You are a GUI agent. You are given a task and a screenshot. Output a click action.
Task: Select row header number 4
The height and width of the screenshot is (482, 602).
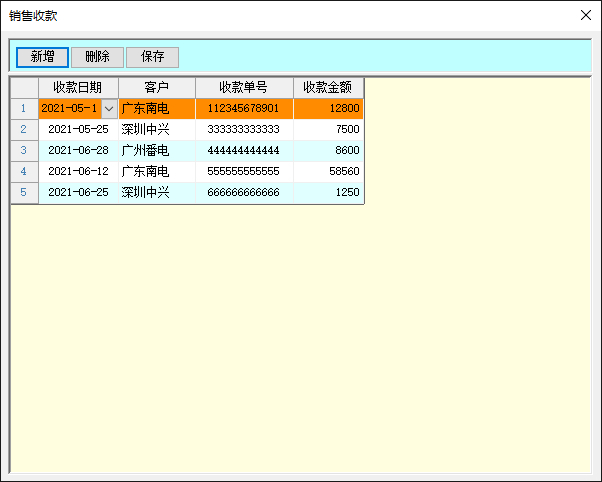[24, 171]
